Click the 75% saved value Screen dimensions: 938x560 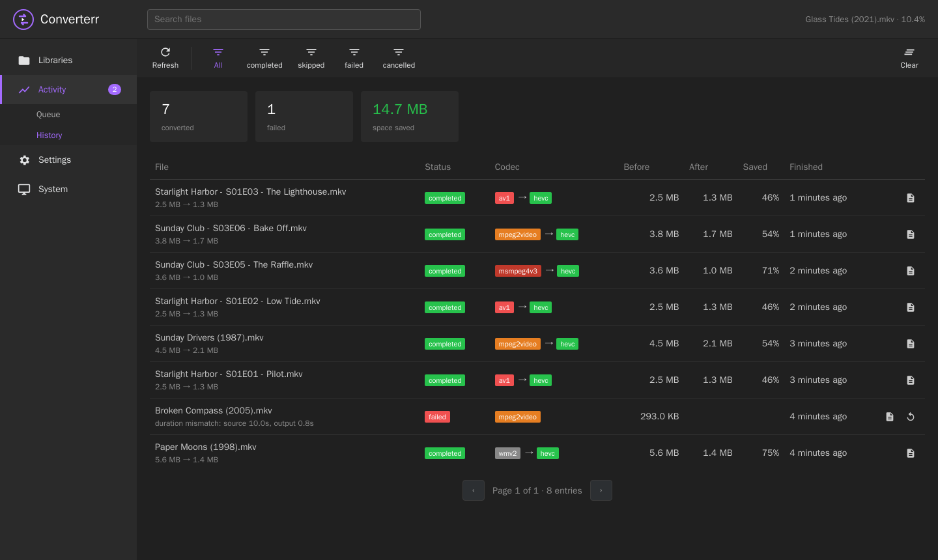point(771,453)
